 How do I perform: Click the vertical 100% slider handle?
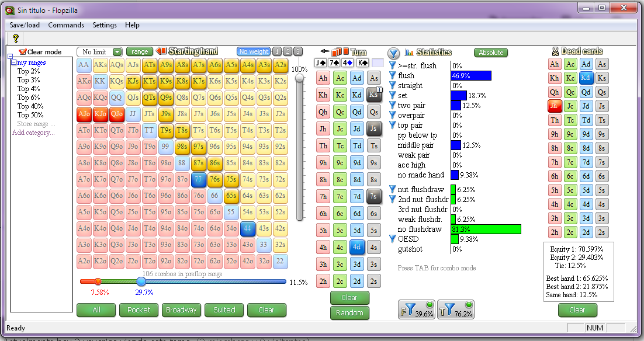click(300, 78)
